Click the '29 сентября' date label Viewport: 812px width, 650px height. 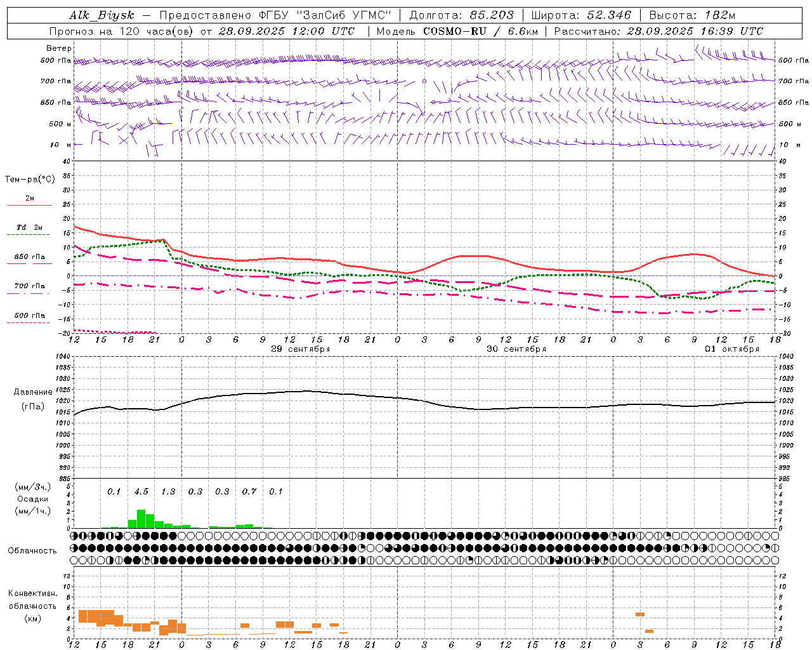(x=301, y=349)
